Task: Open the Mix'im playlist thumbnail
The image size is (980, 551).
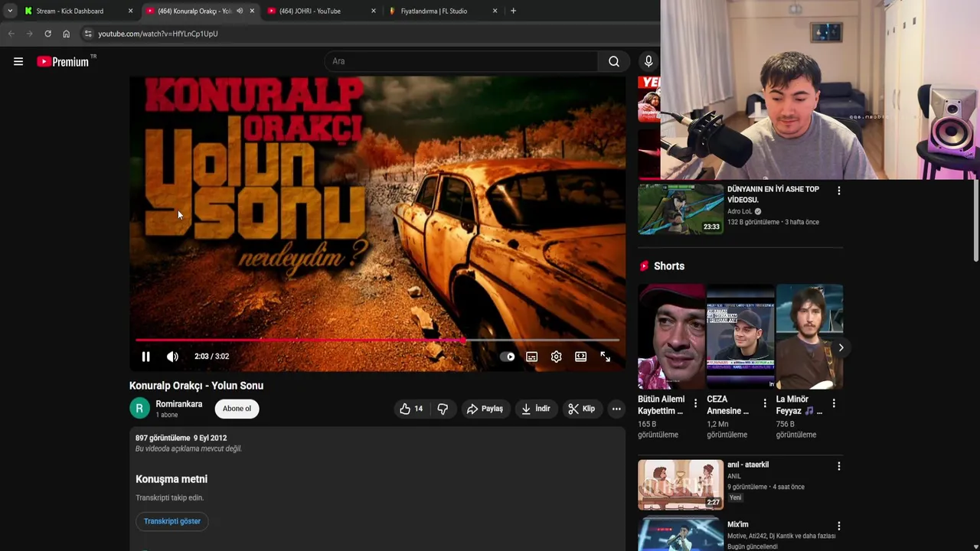Action: [681, 534]
